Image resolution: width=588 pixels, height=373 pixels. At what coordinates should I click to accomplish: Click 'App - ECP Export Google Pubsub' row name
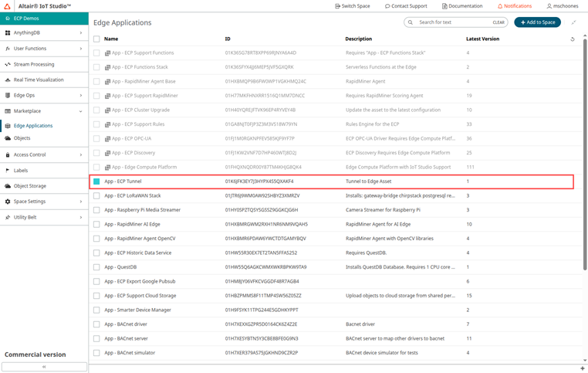point(140,281)
